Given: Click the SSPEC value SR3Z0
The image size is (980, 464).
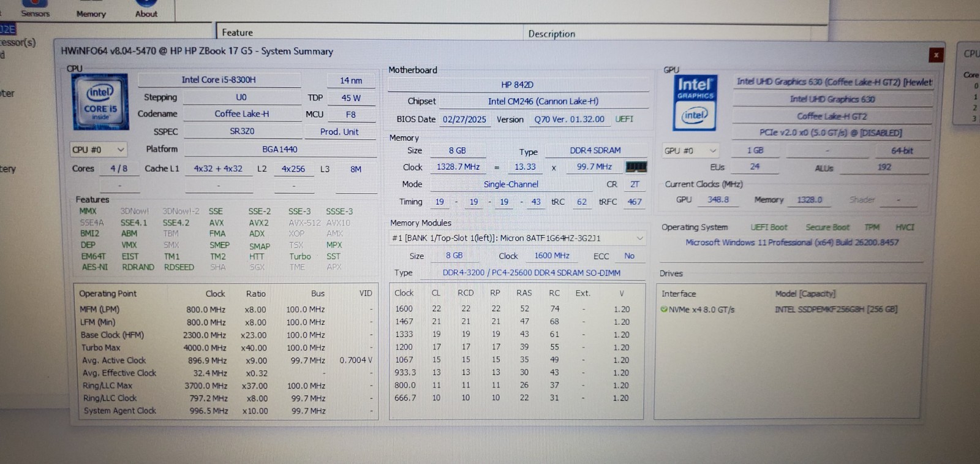Looking at the screenshot, I should pyautogui.click(x=243, y=131).
